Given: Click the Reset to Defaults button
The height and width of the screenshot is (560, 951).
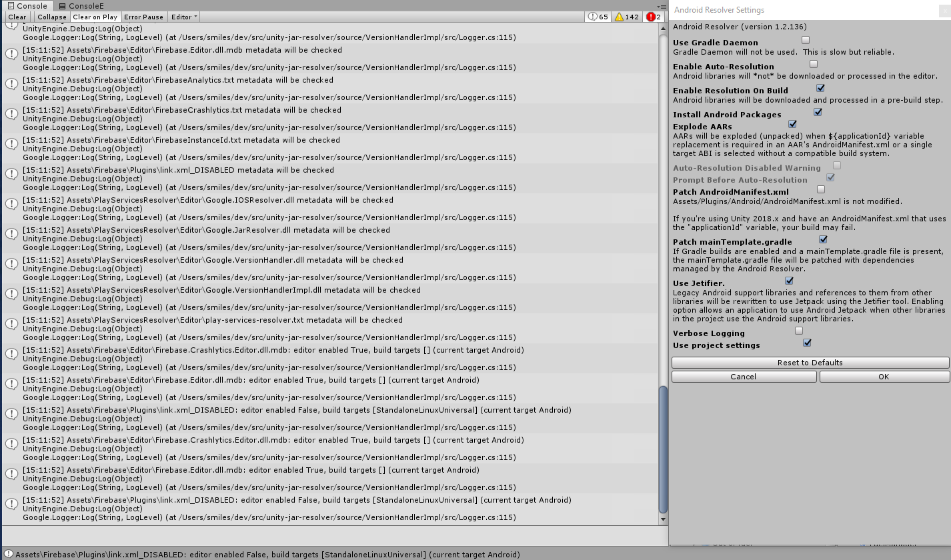Looking at the screenshot, I should (809, 362).
